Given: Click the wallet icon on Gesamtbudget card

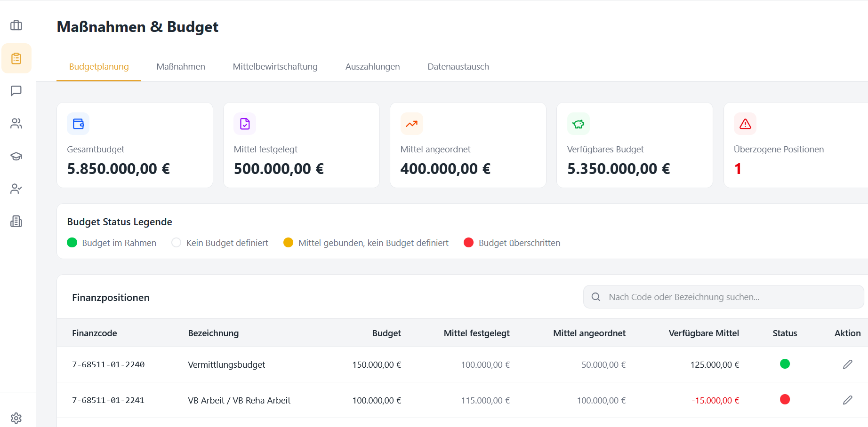Looking at the screenshot, I should 78,124.
